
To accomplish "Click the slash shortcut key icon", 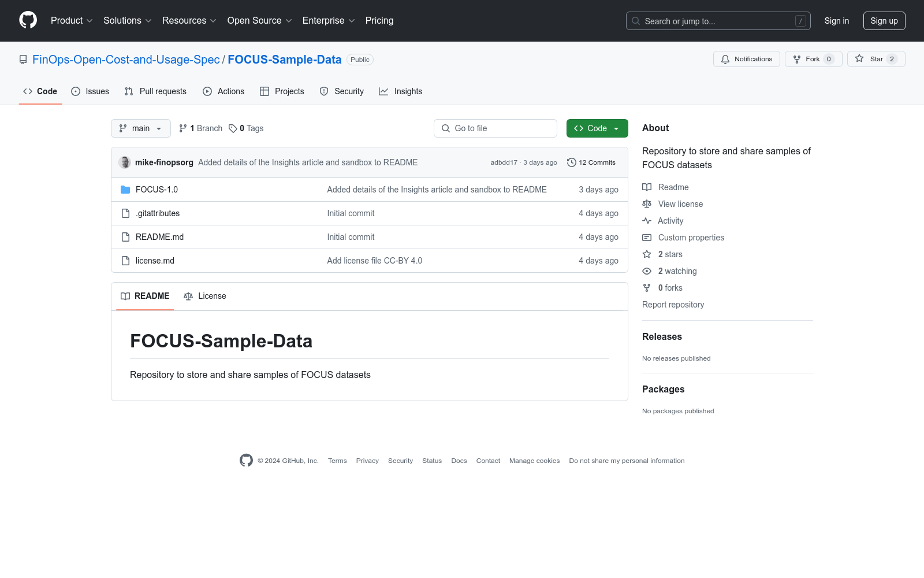I will [x=800, y=21].
